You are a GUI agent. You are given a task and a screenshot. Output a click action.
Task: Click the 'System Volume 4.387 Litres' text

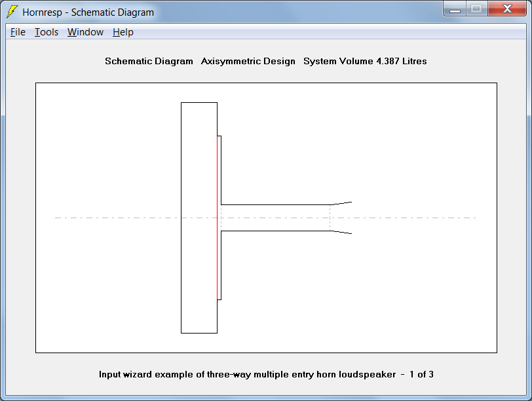click(365, 61)
